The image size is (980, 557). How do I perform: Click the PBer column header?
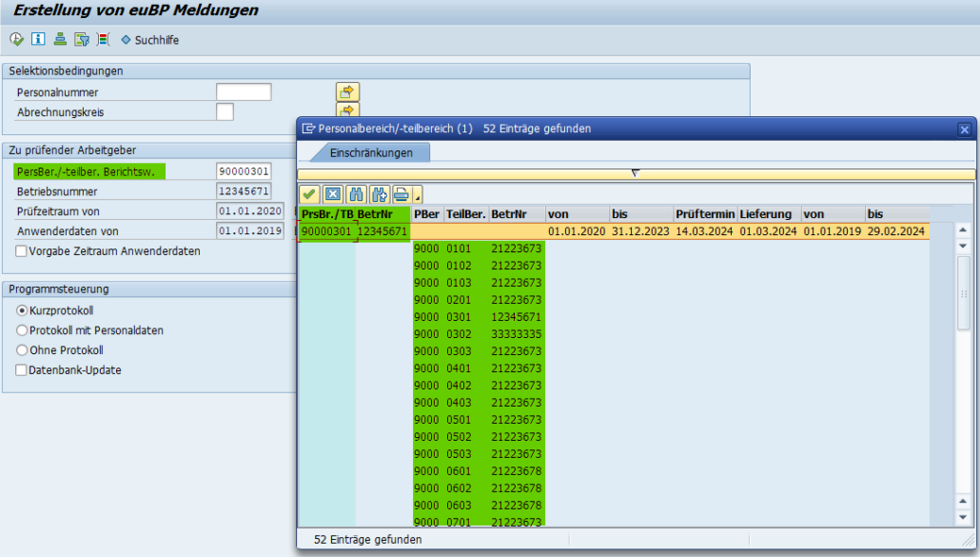tap(427, 214)
